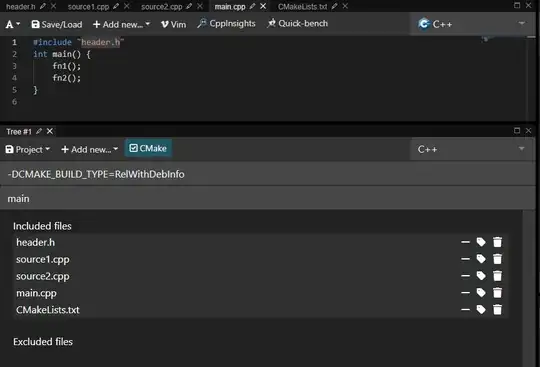Open the CMakeLists.txt tab
Screen dimensions: 540x367
pos(302,7)
